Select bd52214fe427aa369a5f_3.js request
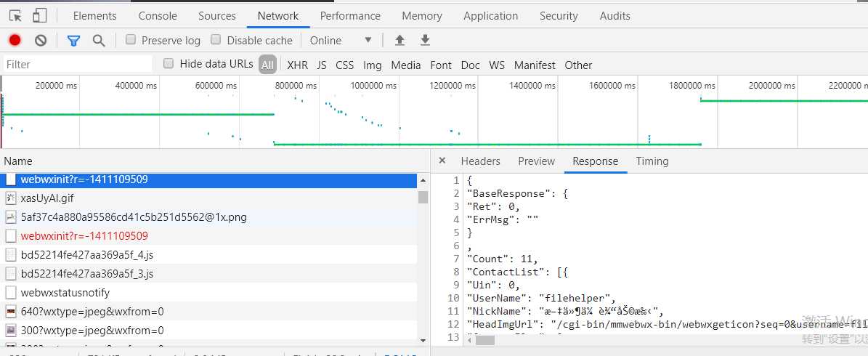 pyautogui.click(x=208, y=273)
